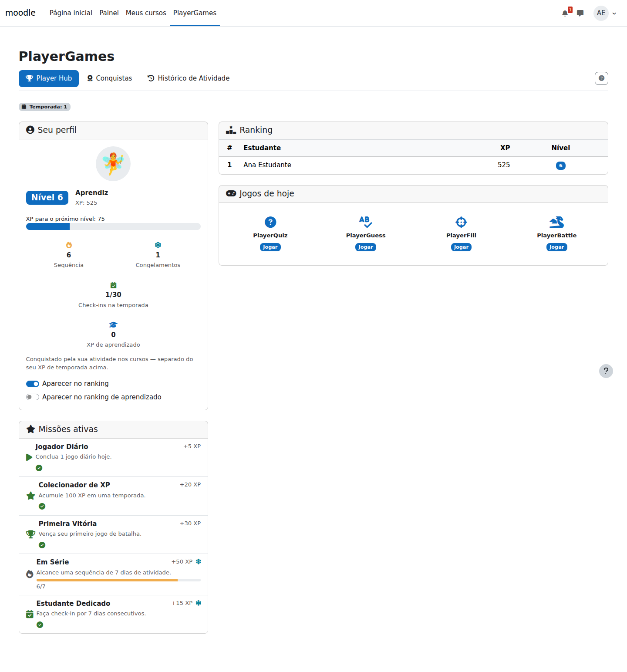Click Jogar under PlayerBattle
Viewport: 627px width, 672px height.
[556, 247]
